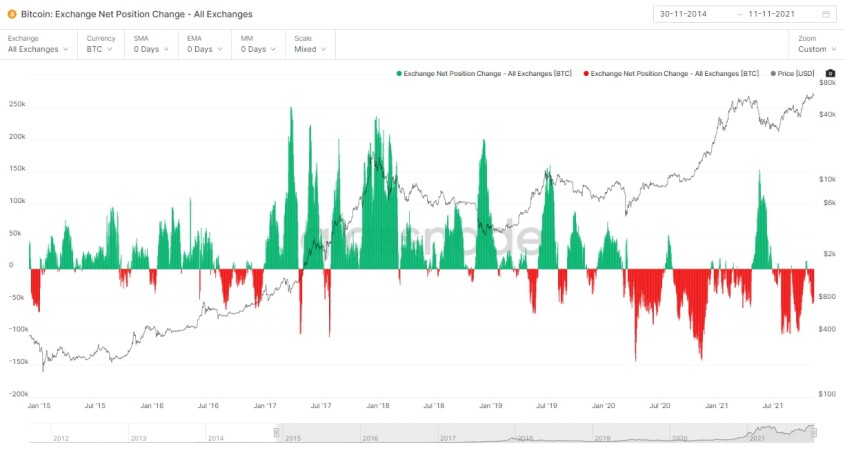Open the Scale Mixed dropdown
The image size is (845, 453).
[310, 44]
